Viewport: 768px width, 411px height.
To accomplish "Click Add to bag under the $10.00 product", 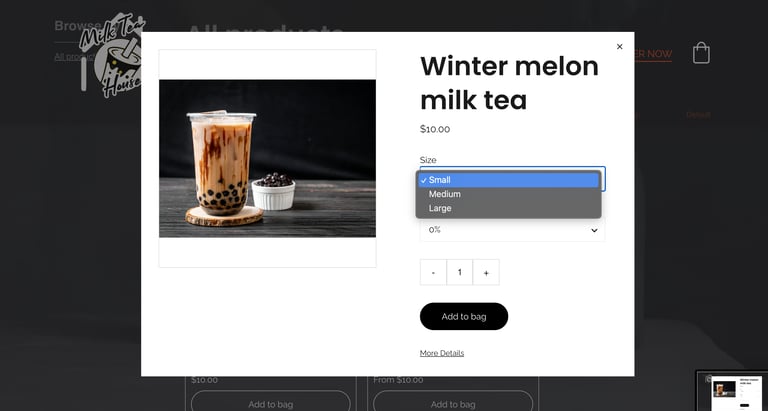I will pyautogui.click(x=271, y=403).
